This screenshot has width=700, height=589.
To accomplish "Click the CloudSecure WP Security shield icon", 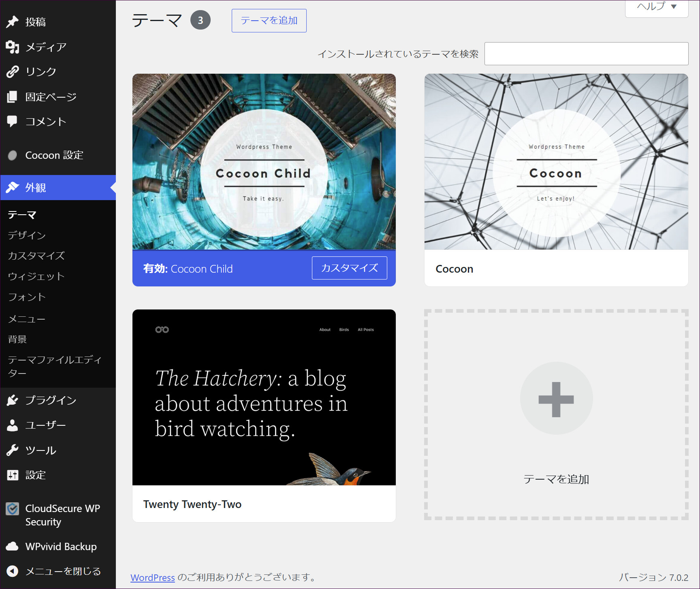I will coord(13,509).
